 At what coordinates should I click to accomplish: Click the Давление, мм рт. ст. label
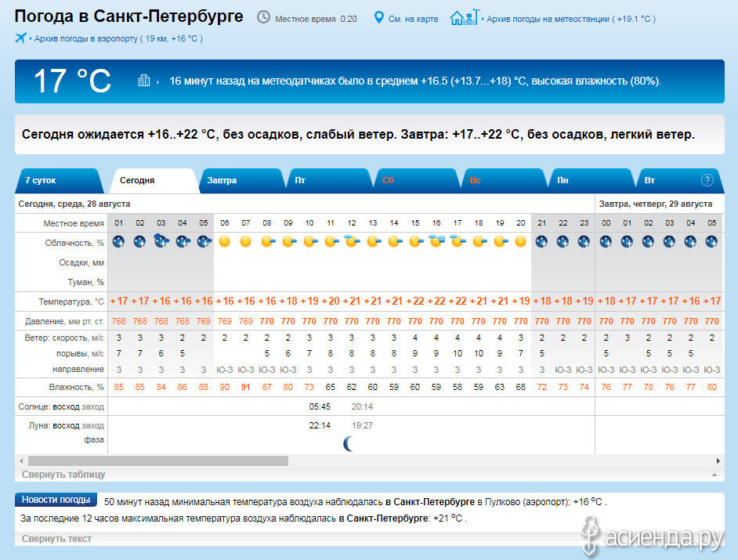click(x=64, y=321)
